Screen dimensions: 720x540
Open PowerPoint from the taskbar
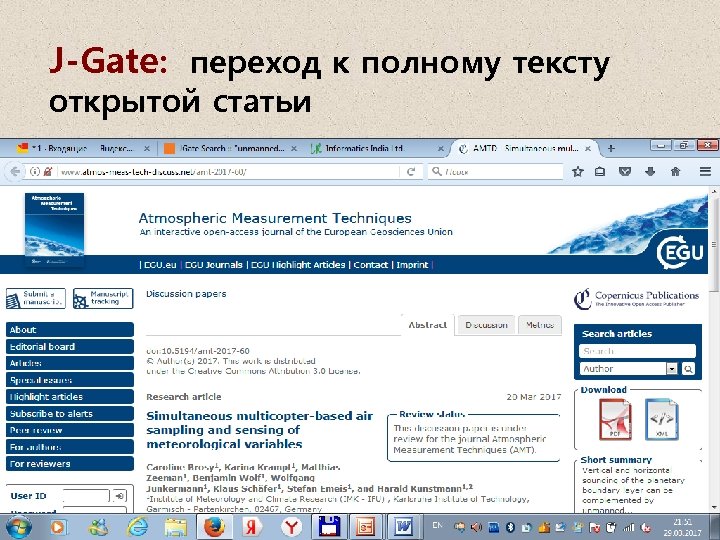pyautogui.click(x=366, y=527)
